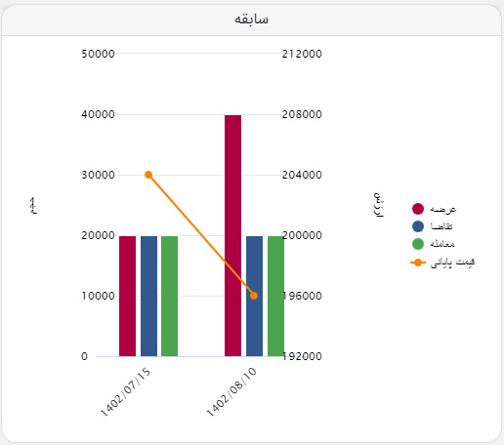
Task: Toggle the blue تقاضا legend circle
Action: [x=418, y=226]
